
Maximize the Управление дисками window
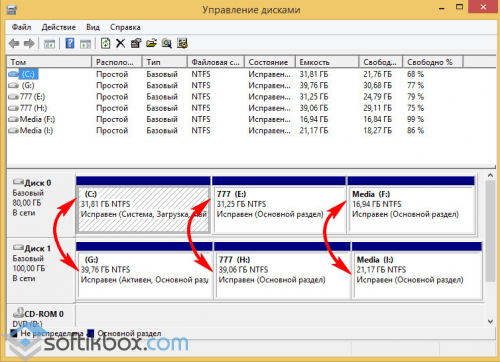click(459, 7)
